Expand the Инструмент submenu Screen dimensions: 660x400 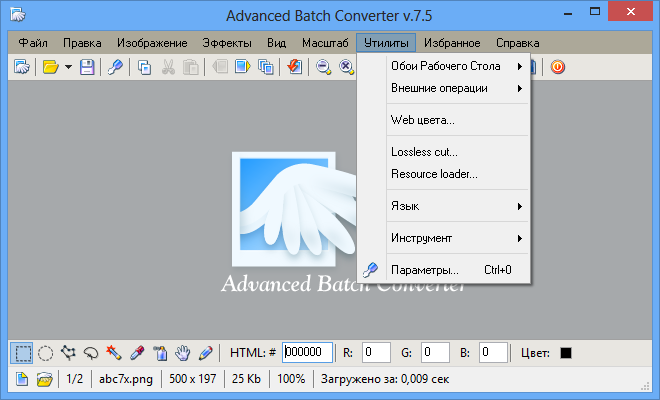(444, 238)
